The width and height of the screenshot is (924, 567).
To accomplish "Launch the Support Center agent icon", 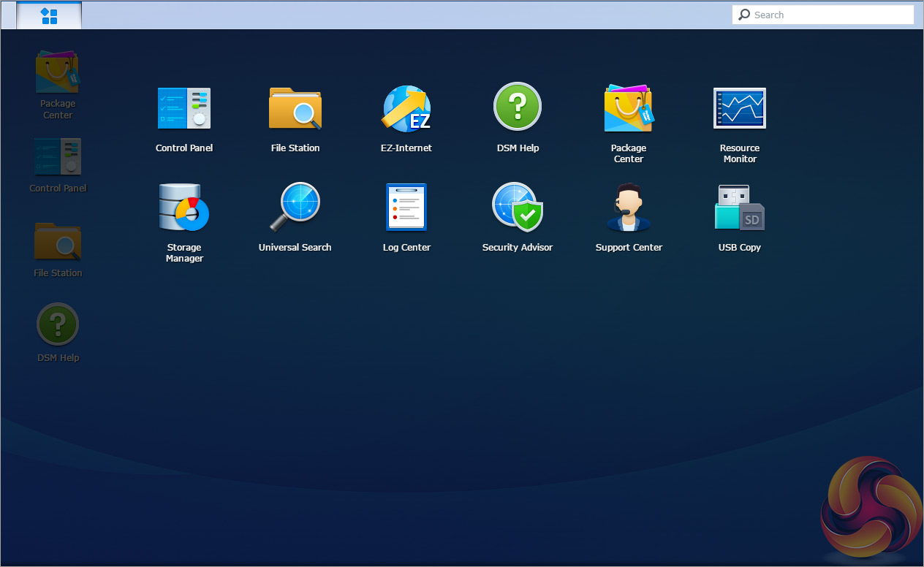I will [x=629, y=208].
